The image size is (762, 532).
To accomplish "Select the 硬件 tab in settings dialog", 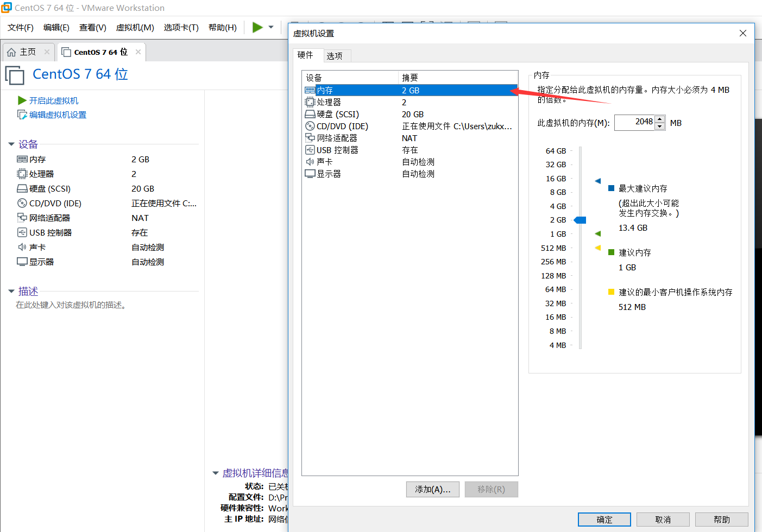I will coord(308,55).
